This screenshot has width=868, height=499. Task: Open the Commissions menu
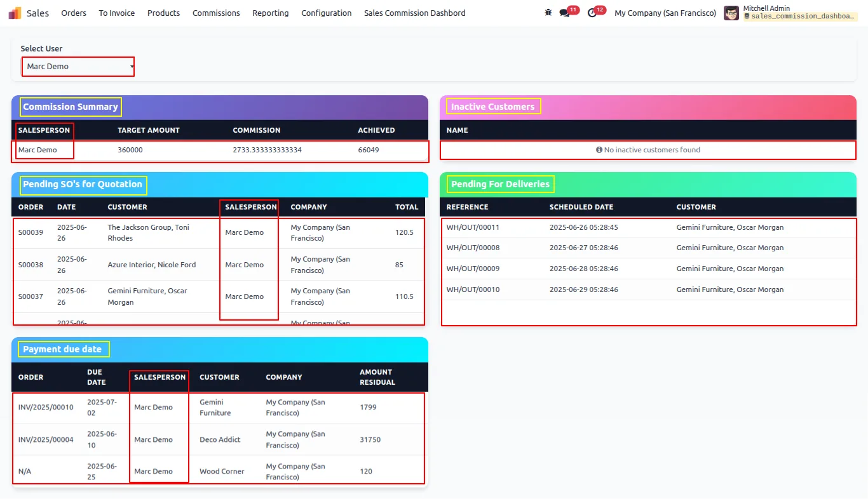[216, 13]
